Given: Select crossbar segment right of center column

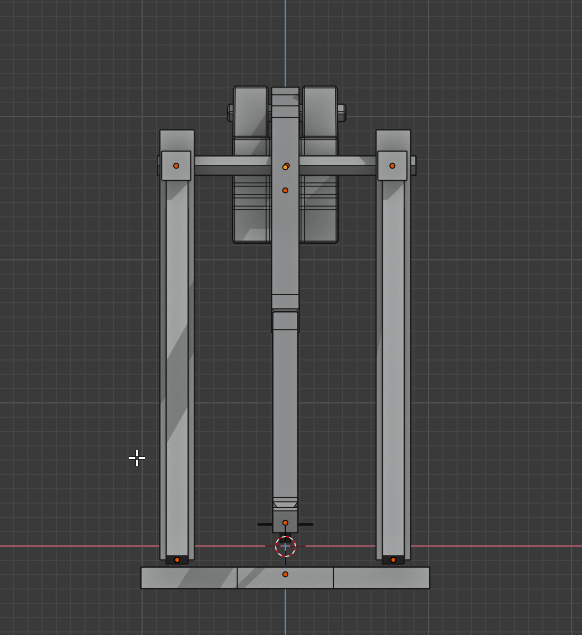Looking at the screenshot, I should [338, 166].
